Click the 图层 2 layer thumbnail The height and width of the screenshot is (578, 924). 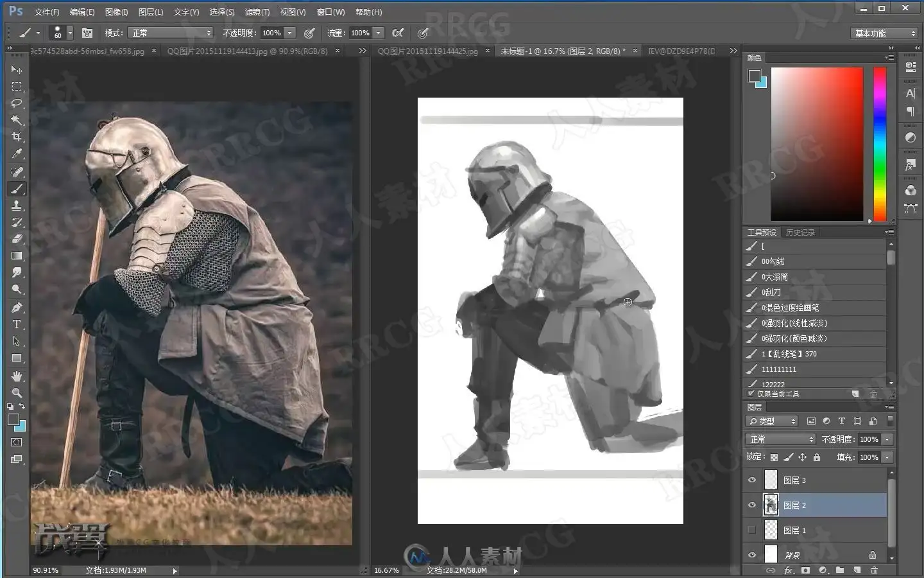(x=771, y=505)
